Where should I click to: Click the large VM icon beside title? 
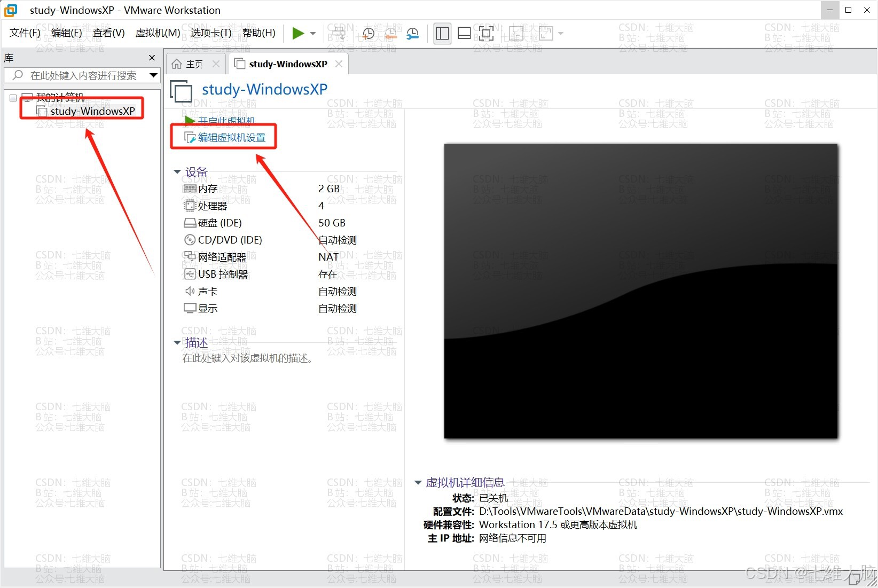[182, 91]
